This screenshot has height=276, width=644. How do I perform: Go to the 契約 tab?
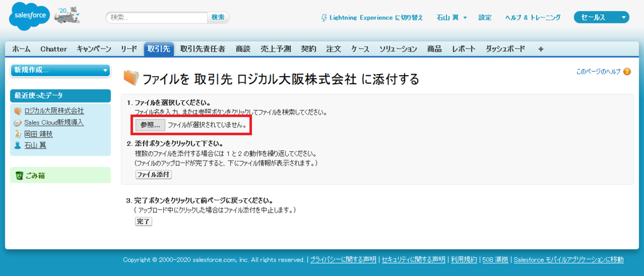pos(309,49)
